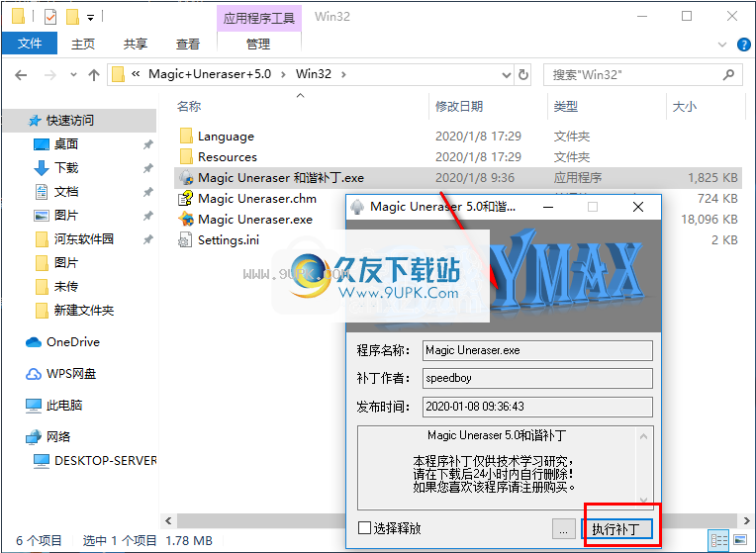Click the 发布时间 date field
Viewport: 756px width, 553px height.
(537, 407)
